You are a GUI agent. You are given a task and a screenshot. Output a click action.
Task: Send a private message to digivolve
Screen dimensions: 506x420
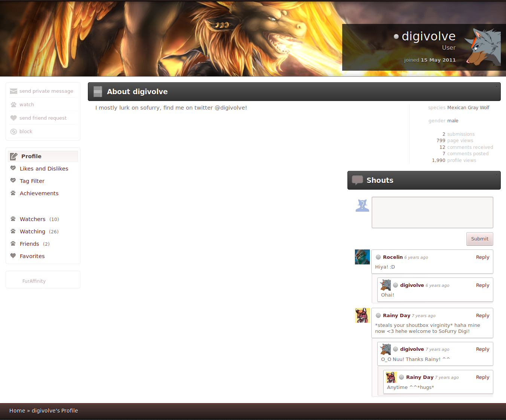pos(46,91)
